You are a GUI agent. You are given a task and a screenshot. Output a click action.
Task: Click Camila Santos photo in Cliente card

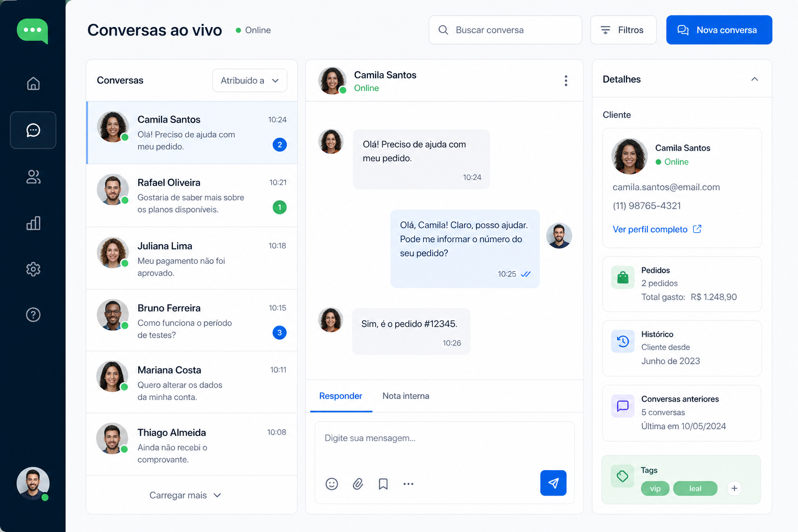coord(629,156)
